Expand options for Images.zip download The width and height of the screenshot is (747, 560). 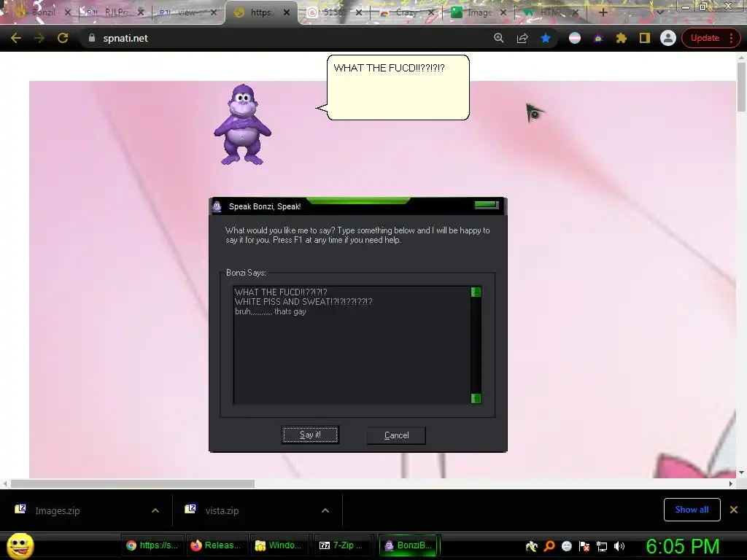155,510
